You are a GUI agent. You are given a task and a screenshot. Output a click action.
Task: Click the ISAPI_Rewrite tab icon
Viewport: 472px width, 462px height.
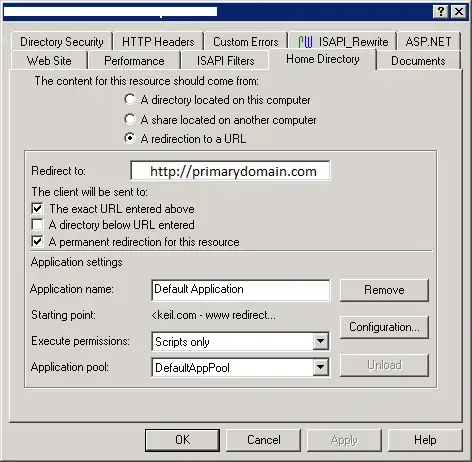(305, 42)
